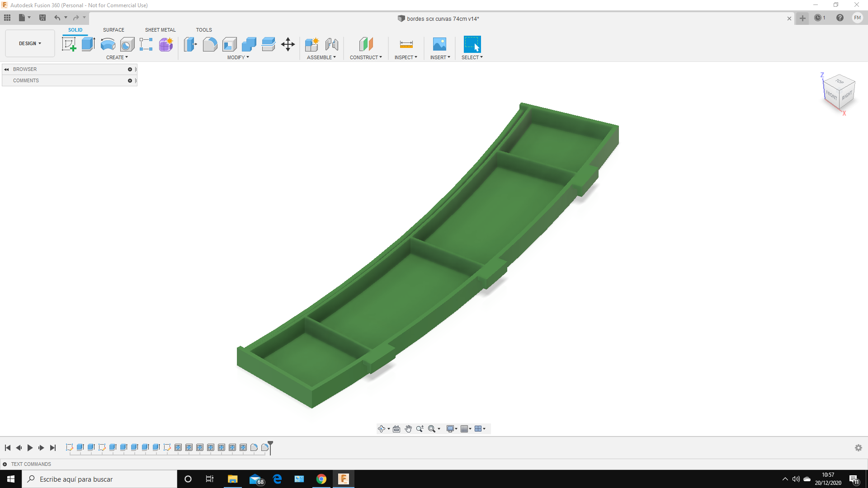Open the DESIGN workspace dropdown
Viewport: 868px width, 488px height.
point(29,43)
